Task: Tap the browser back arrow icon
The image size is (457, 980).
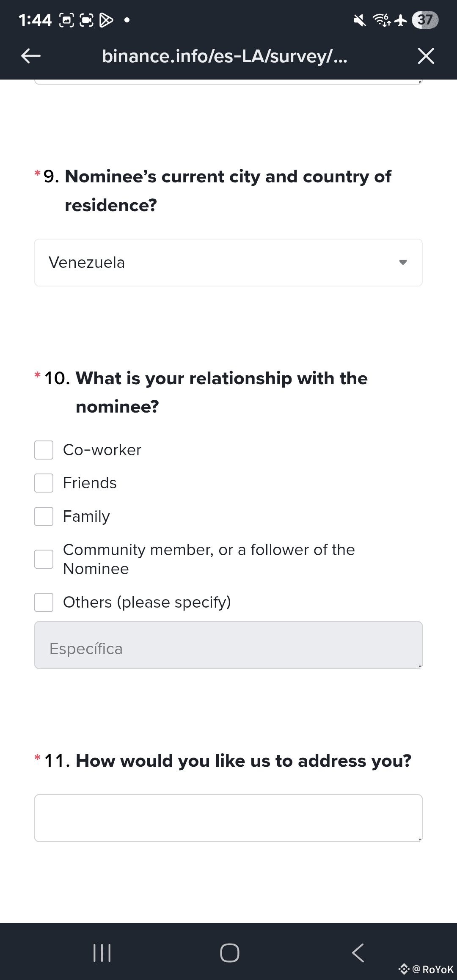Action: [x=31, y=56]
